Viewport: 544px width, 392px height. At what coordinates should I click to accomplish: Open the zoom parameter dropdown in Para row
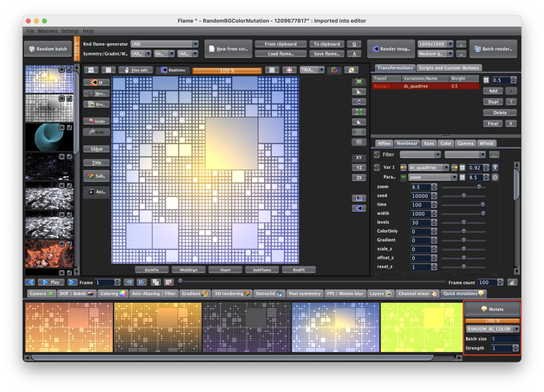(x=432, y=177)
